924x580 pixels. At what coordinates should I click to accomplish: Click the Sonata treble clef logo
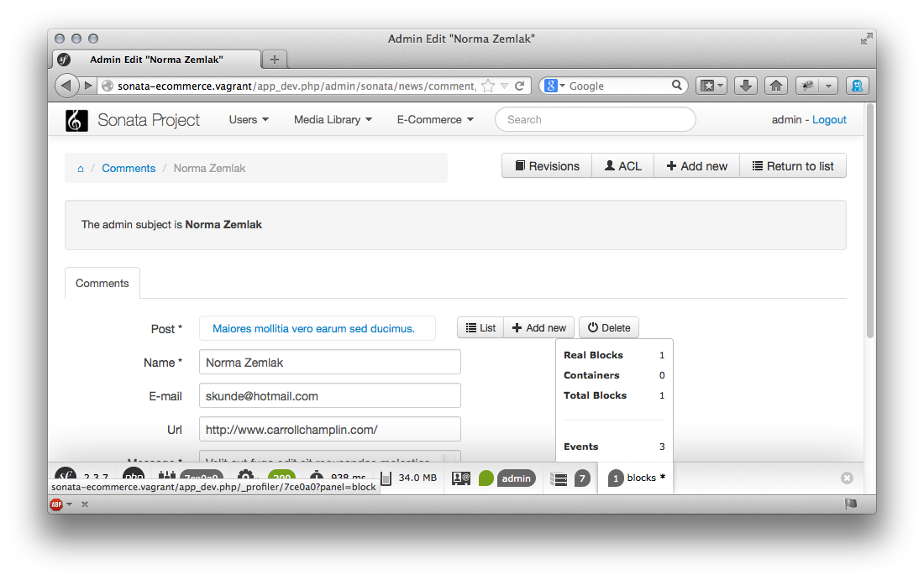(x=76, y=120)
